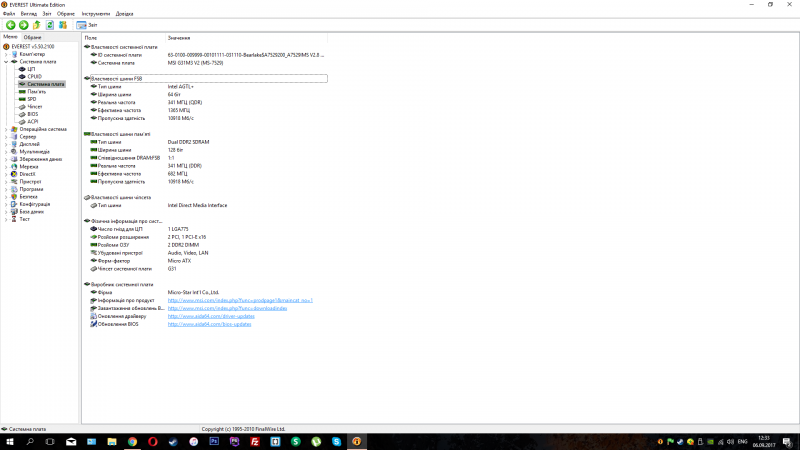Expand the Операційна система node
Image resolution: width=800 pixels, height=450 pixels.
click(6, 129)
